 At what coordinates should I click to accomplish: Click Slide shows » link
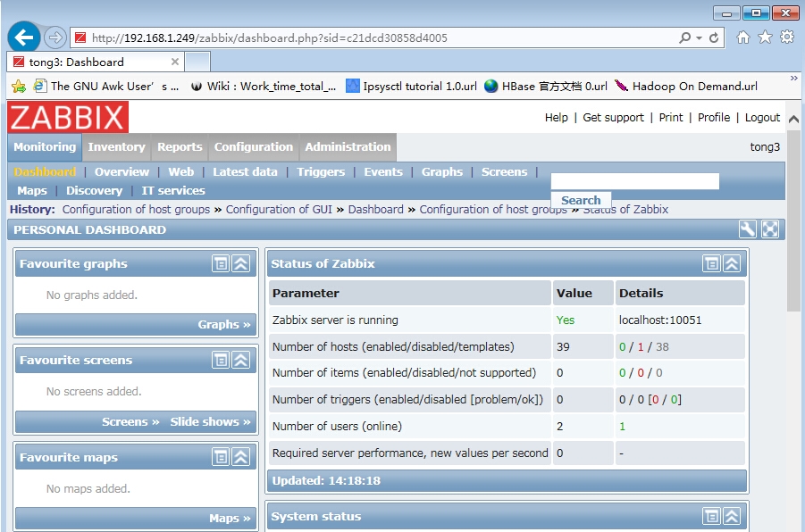(210, 421)
